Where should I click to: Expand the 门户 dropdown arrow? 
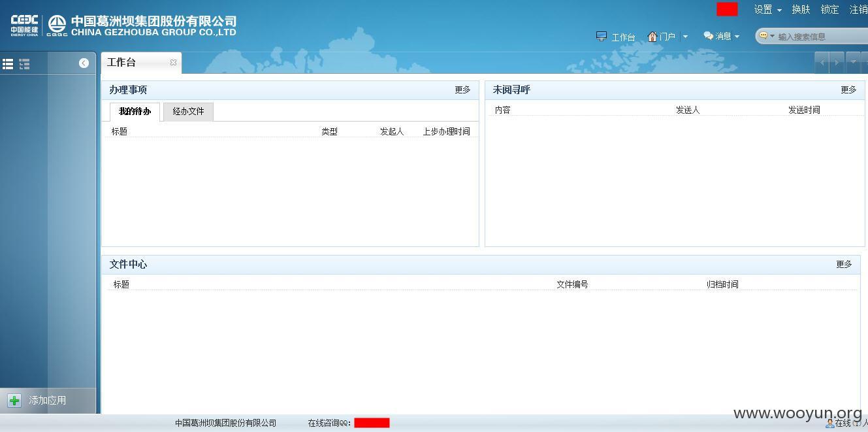click(x=685, y=37)
